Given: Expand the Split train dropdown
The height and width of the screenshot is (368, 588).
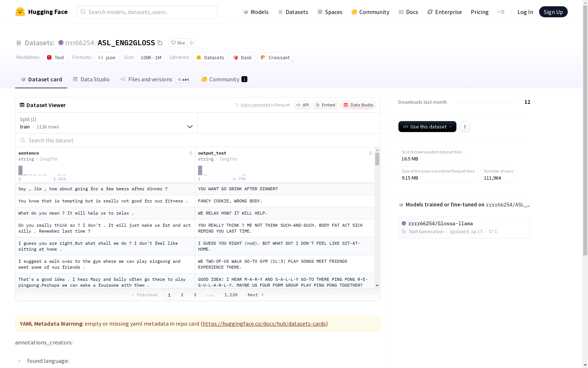Looking at the screenshot, I should [x=106, y=123].
